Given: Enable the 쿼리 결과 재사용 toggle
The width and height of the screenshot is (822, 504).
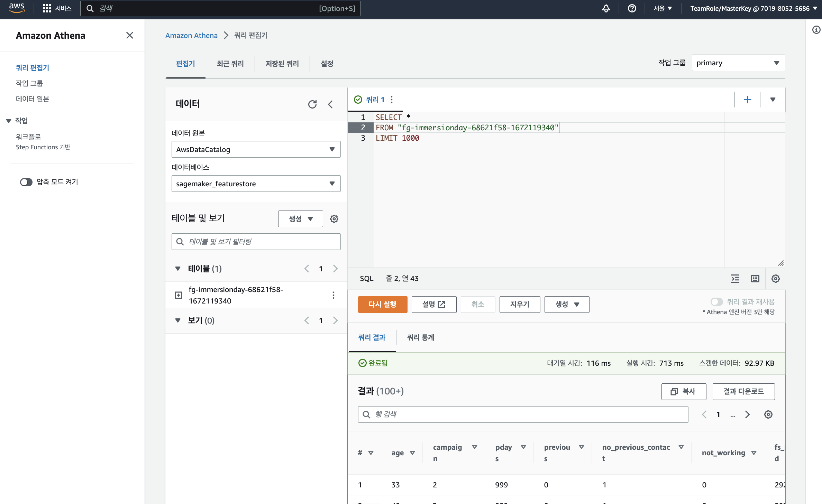Looking at the screenshot, I should [x=716, y=302].
